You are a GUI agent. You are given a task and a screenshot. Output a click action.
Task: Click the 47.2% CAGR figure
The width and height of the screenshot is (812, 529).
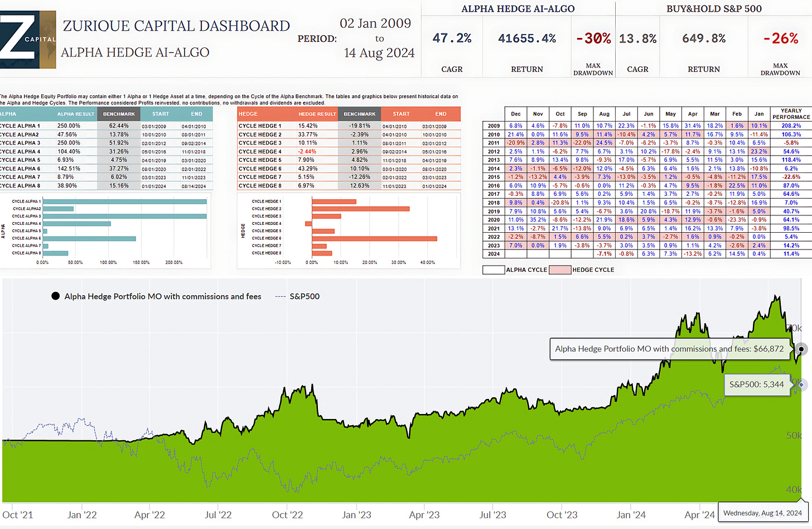click(x=452, y=39)
